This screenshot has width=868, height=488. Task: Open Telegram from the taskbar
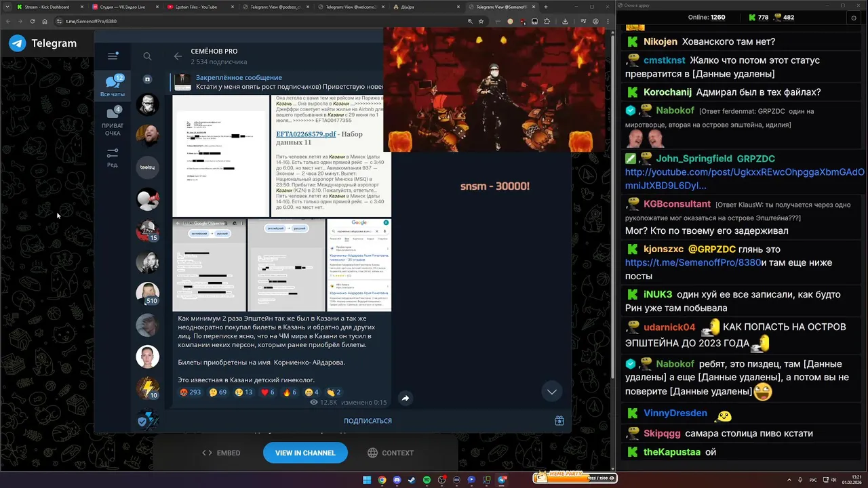(502, 480)
